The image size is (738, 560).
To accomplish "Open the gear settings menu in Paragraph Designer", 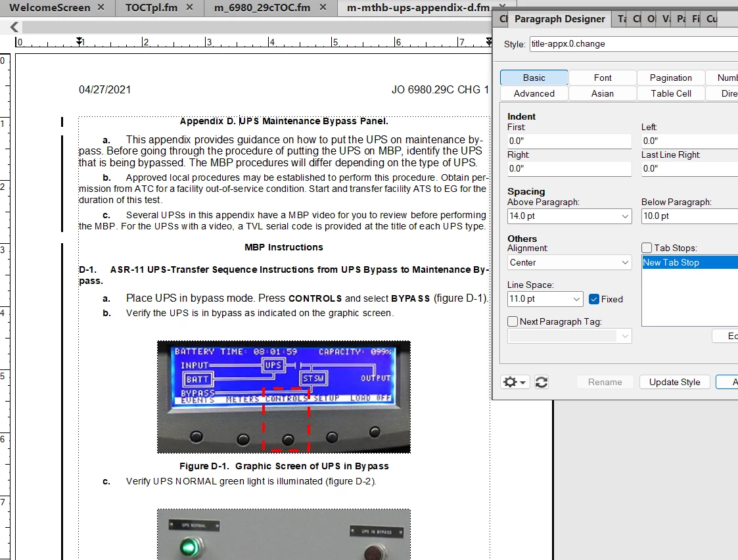I will pyautogui.click(x=515, y=382).
